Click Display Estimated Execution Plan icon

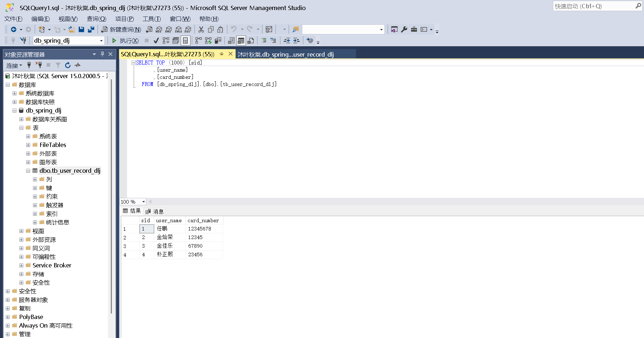(x=166, y=41)
